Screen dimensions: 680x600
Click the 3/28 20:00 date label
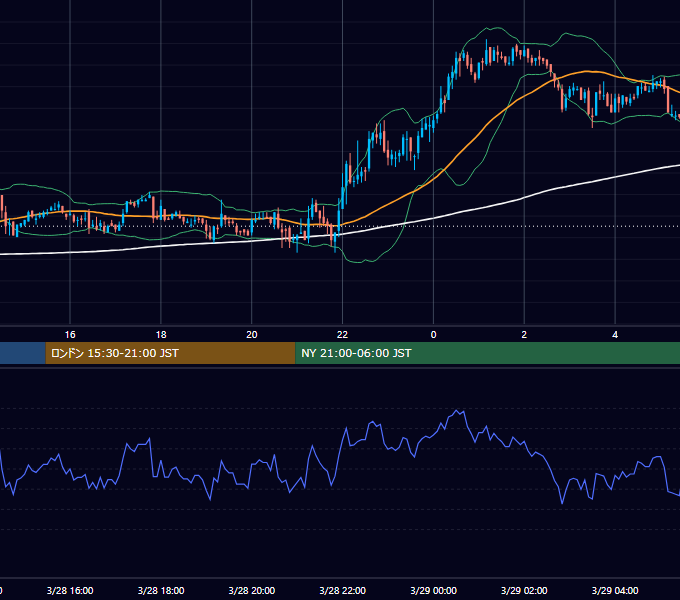click(252, 590)
